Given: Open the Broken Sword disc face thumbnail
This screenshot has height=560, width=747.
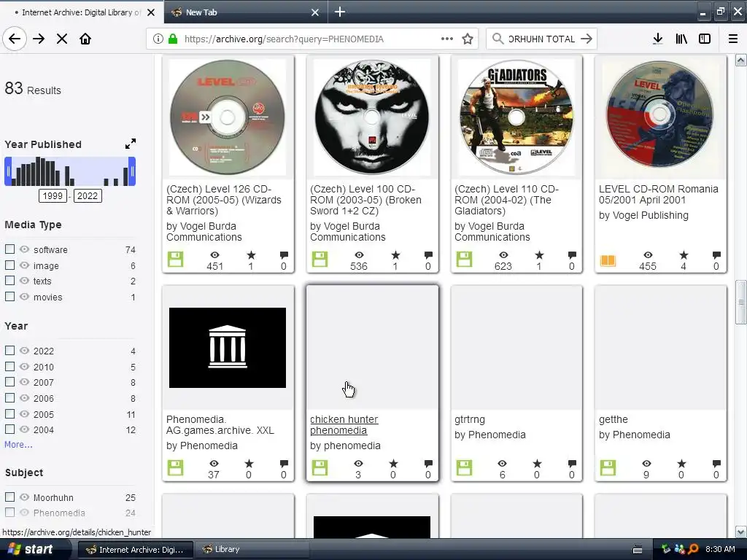Looking at the screenshot, I should pos(372,117).
